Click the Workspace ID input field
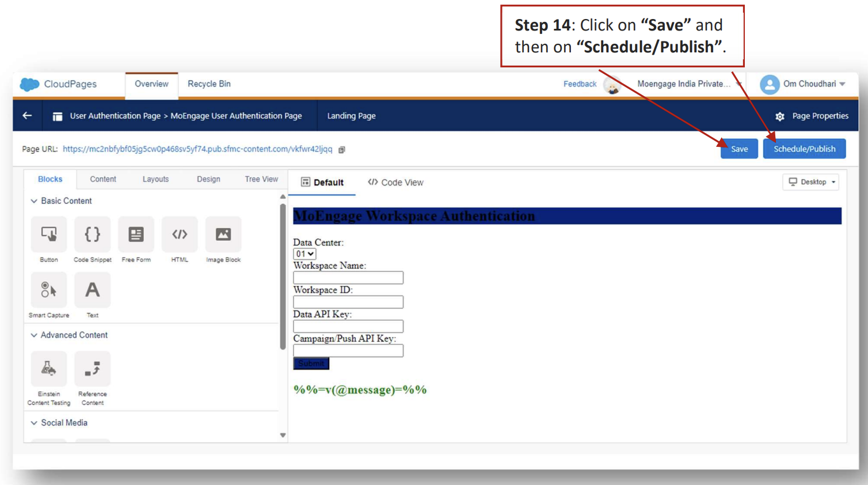 click(348, 302)
